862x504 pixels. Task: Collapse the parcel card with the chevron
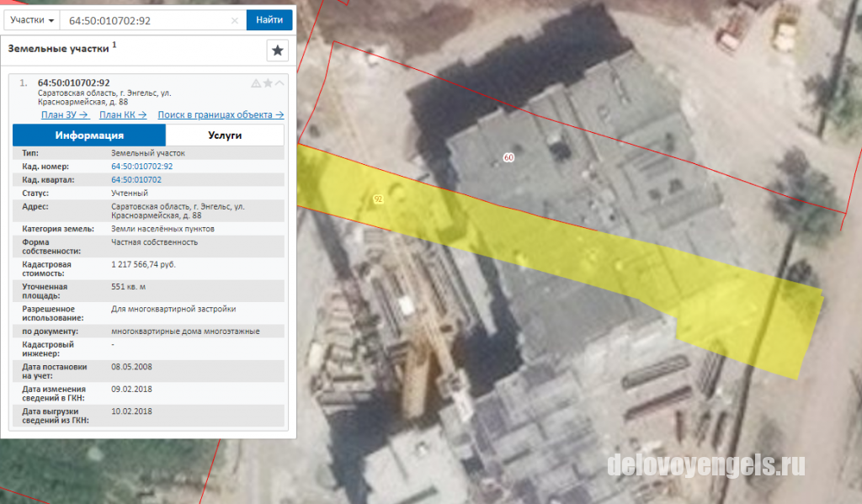tap(279, 83)
